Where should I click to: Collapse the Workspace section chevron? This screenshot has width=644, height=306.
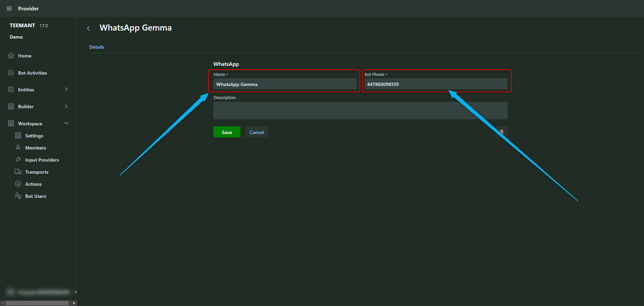(66, 123)
